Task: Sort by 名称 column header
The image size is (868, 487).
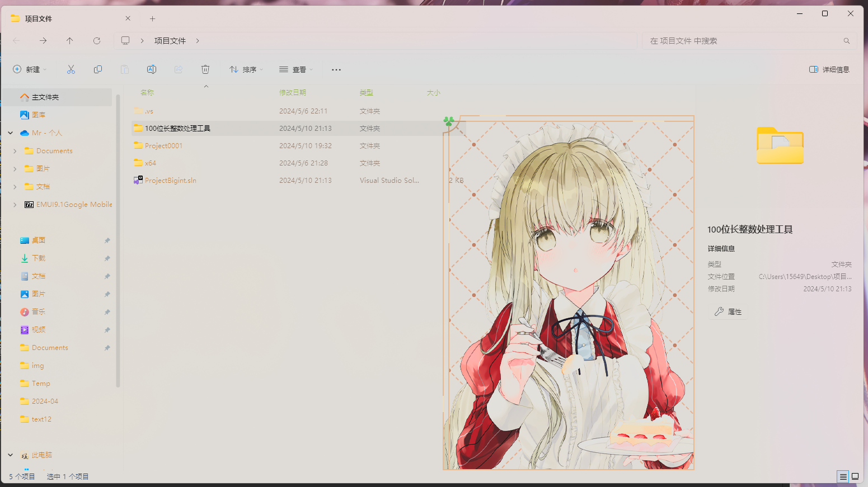Action: (147, 93)
